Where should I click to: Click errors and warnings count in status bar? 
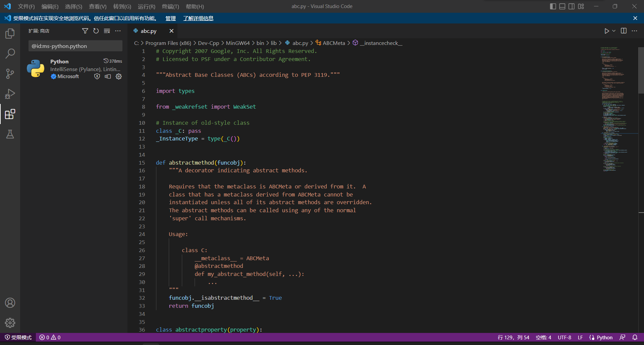click(50, 337)
